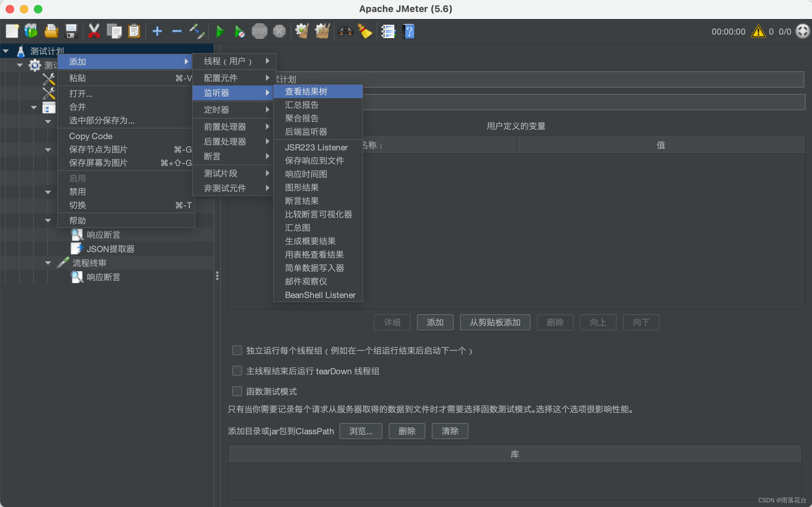Collapse the 流程终审 tree node
The width and height of the screenshot is (812, 507).
tap(48, 263)
